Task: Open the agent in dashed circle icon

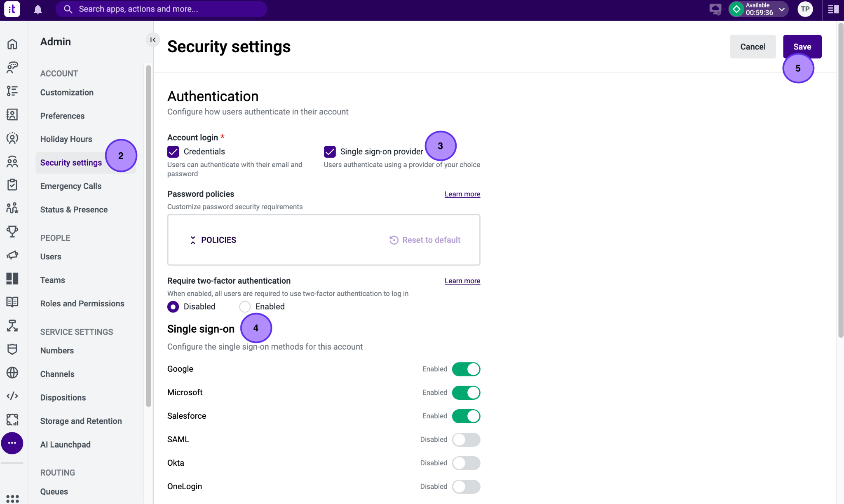Action: coord(12,138)
